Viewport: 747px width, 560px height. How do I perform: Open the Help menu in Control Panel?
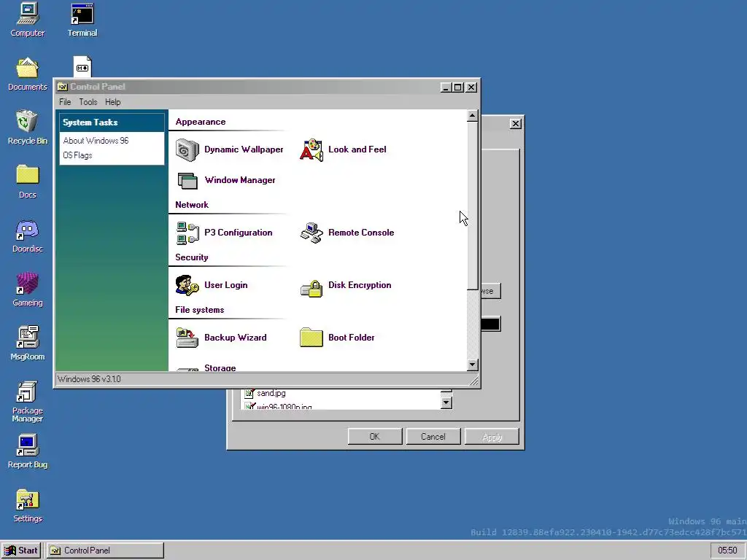point(113,102)
